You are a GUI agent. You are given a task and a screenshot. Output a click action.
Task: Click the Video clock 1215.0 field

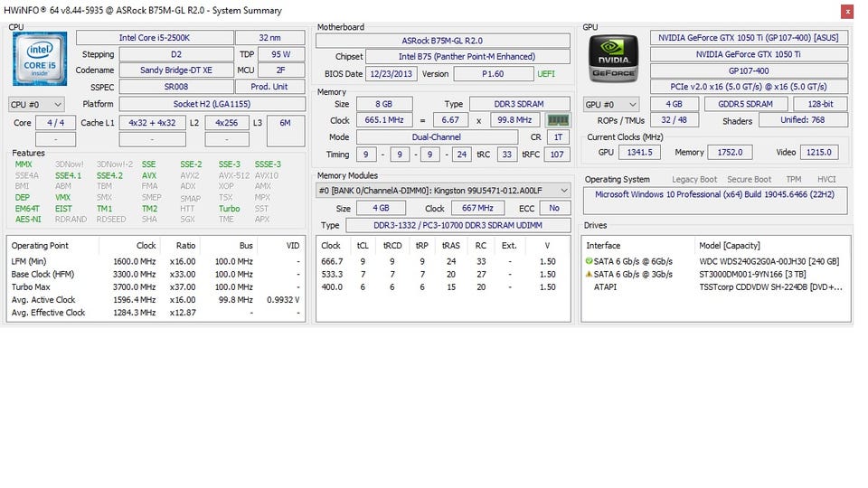coord(819,152)
